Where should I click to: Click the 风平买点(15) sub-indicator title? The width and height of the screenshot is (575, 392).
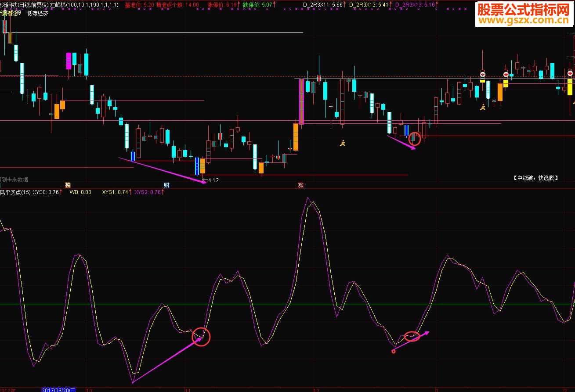pos(15,192)
